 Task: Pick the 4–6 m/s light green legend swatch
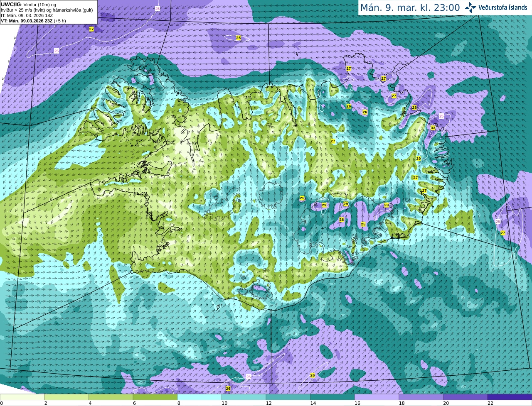point(111,397)
